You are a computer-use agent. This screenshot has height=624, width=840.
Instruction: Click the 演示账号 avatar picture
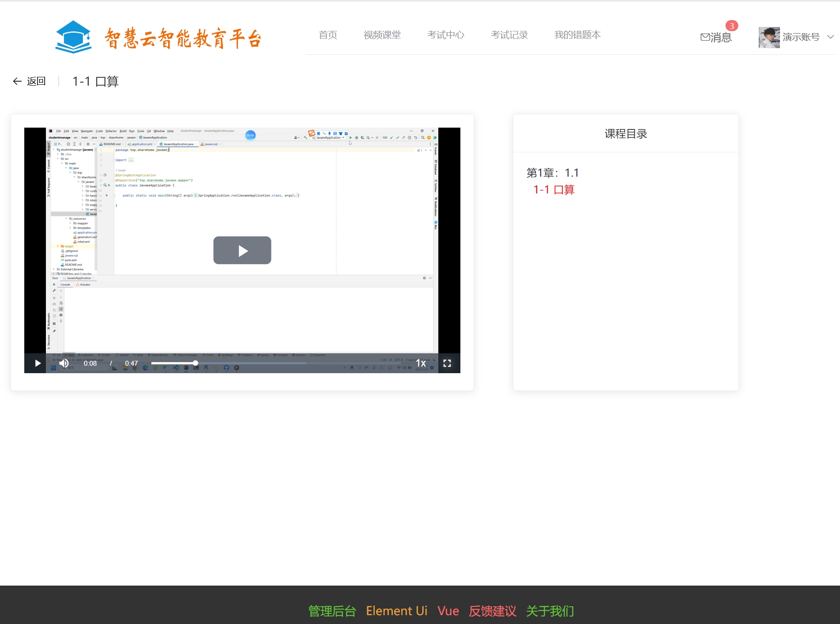769,38
